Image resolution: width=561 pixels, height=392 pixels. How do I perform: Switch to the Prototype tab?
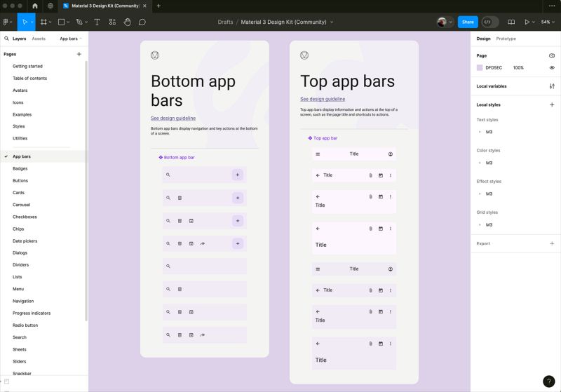(506, 39)
